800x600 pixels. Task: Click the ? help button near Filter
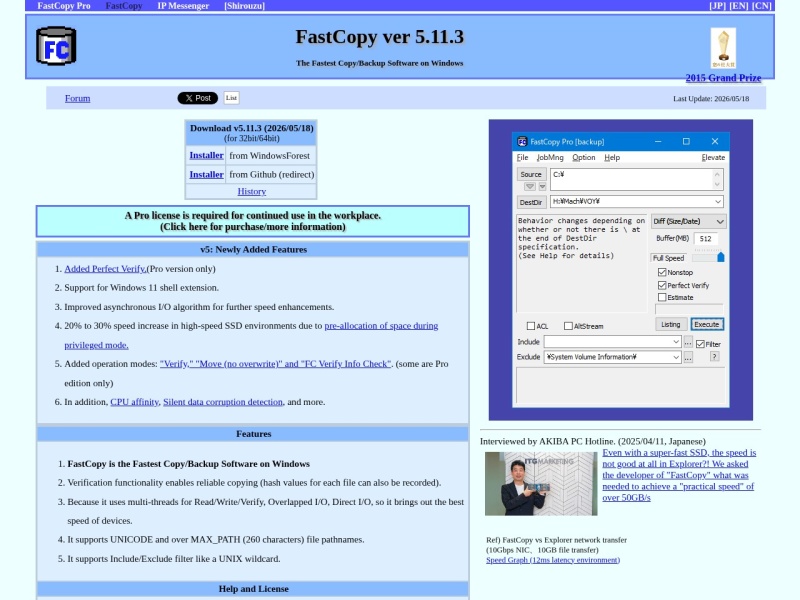coord(714,357)
